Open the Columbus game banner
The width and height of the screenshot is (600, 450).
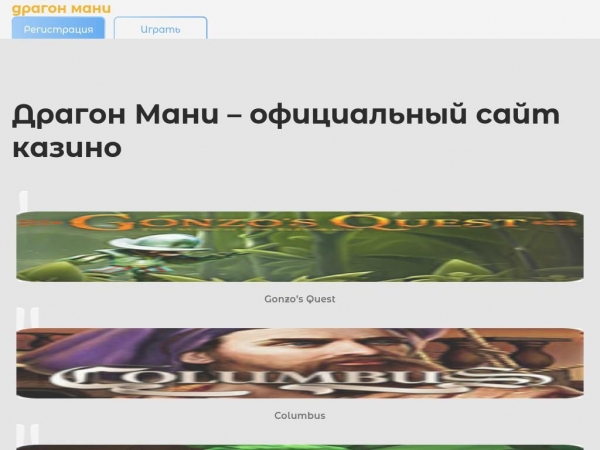300,363
